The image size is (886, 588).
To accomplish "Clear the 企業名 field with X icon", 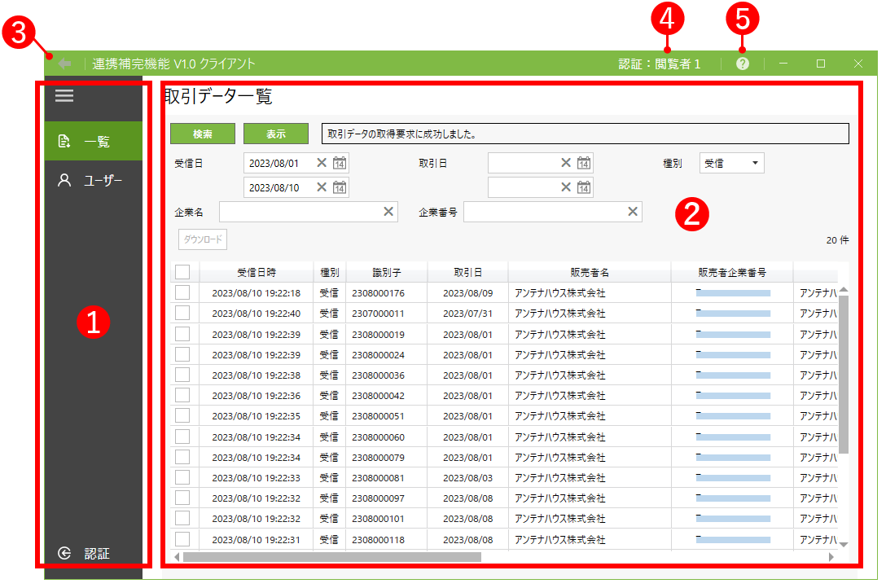I will click(388, 212).
